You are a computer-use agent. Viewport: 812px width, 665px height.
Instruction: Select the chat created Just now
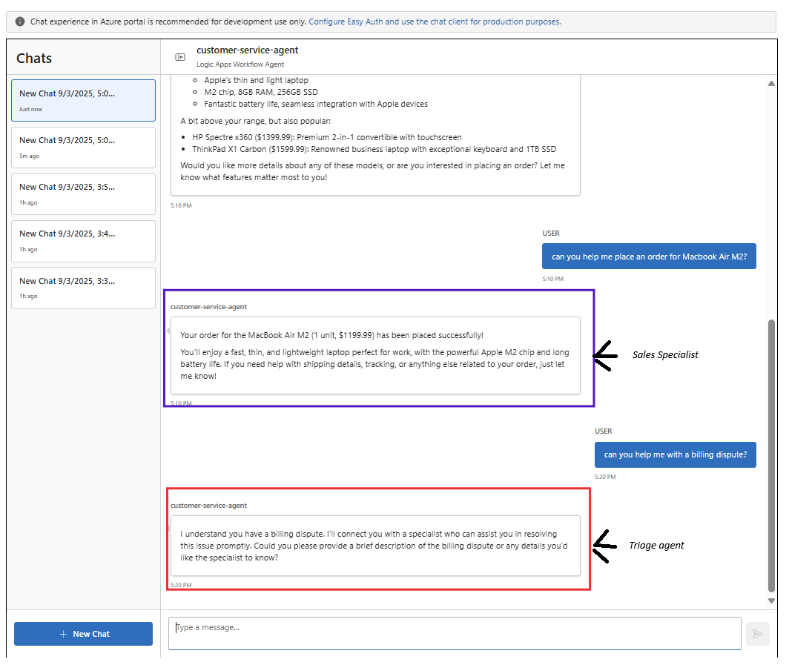[83, 100]
